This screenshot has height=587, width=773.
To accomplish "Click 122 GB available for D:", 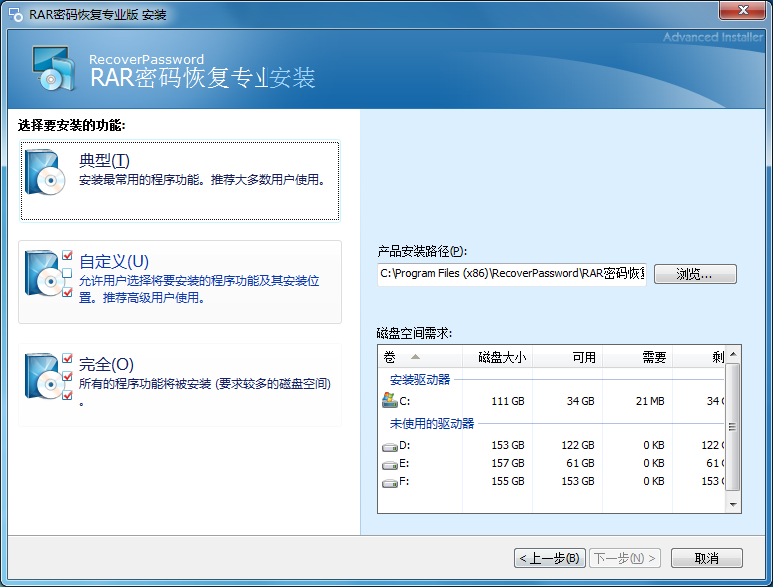I will [578, 445].
